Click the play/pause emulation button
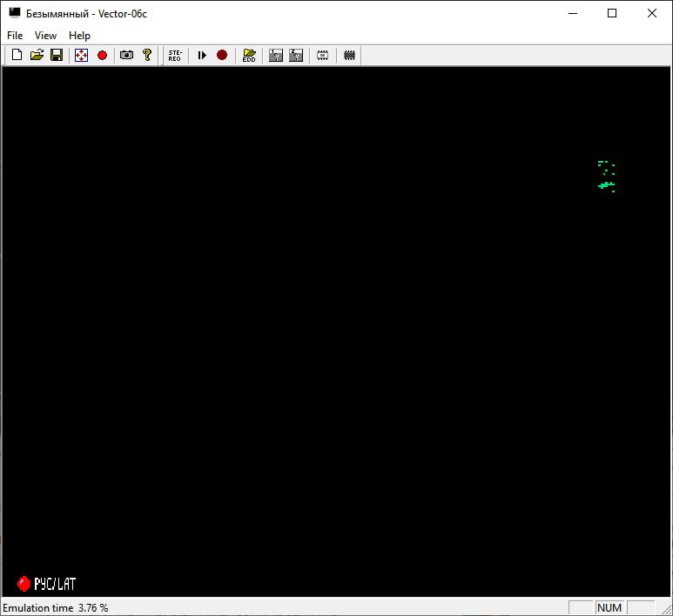The height and width of the screenshot is (616, 673). (x=202, y=55)
